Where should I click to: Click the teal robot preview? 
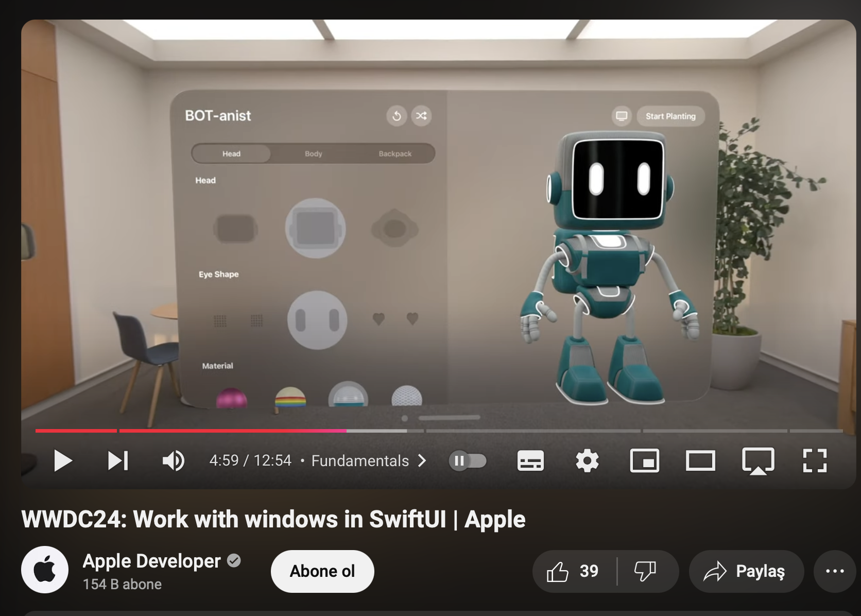610,268
